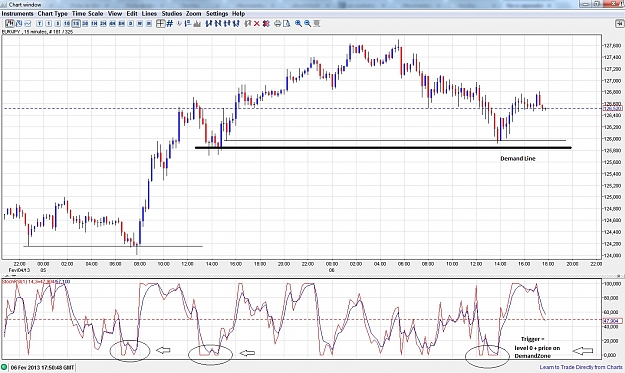Select the bar chart type icon
The image size is (625, 373).
click(x=19, y=24)
